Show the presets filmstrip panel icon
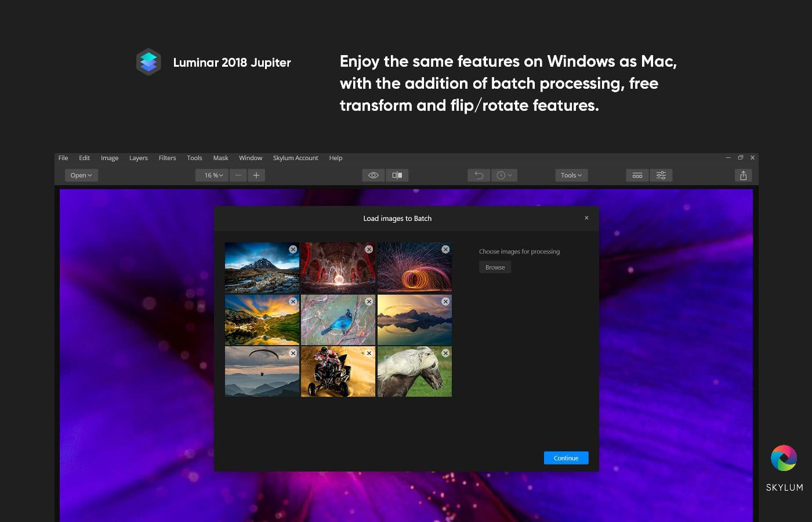The height and width of the screenshot is (522, 812). [x=637, y=175]
